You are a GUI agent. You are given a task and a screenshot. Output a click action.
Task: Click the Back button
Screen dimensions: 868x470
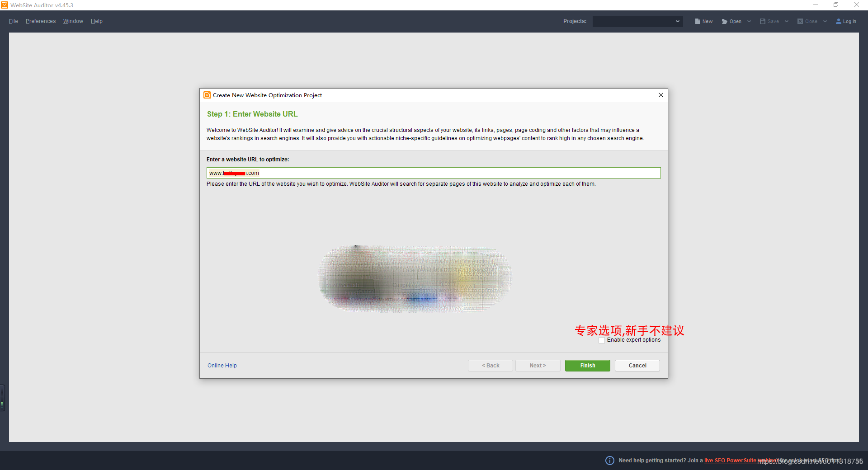491,366
